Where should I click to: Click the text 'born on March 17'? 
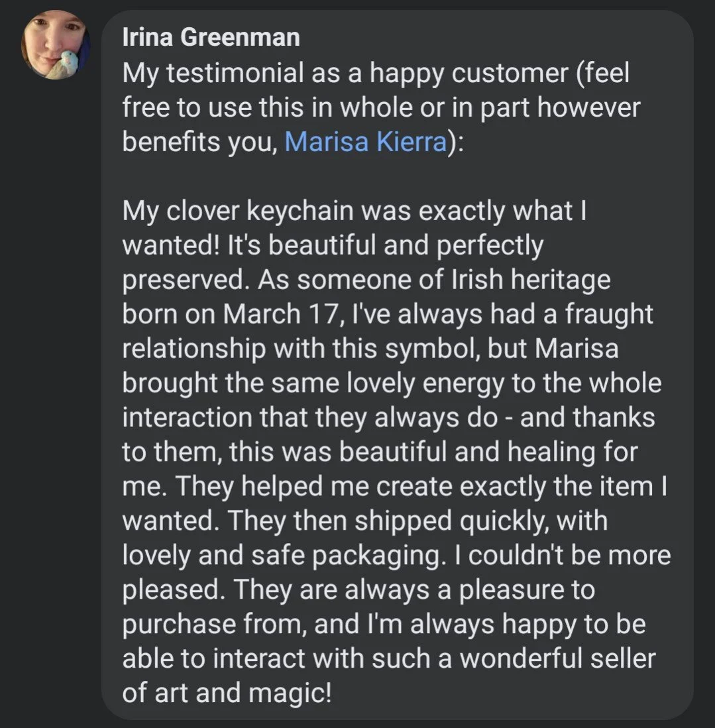(x=230, y=314)
